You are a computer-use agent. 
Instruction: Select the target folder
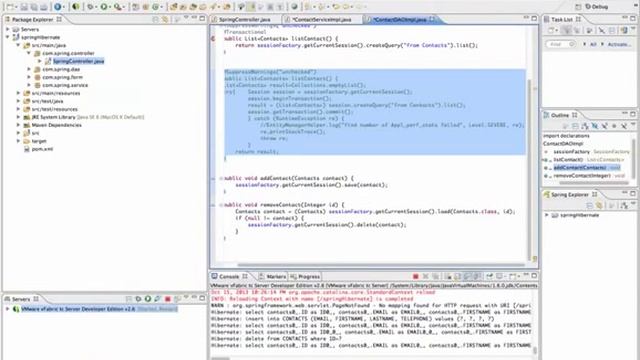click(39, 141)
